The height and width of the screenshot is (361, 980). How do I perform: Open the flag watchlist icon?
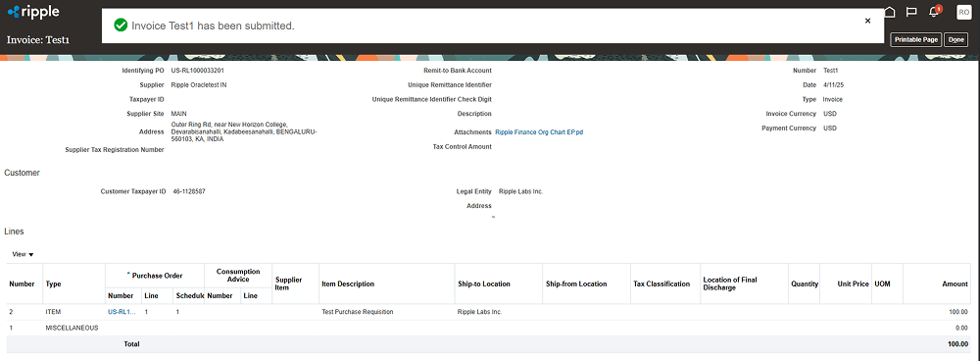[911, 12]
